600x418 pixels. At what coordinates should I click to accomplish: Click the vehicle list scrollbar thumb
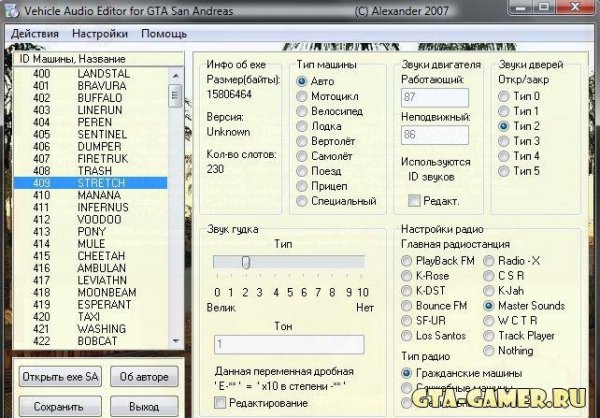176,95
